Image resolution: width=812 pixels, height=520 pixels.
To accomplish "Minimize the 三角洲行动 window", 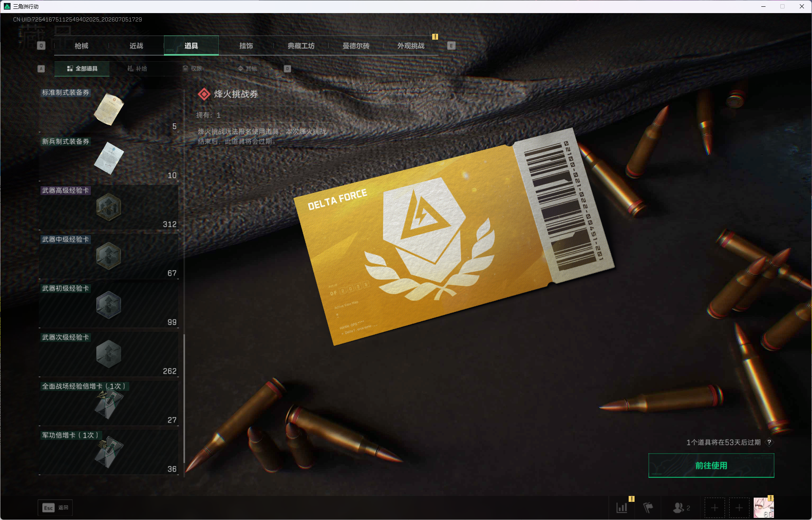I will point(763,6).
